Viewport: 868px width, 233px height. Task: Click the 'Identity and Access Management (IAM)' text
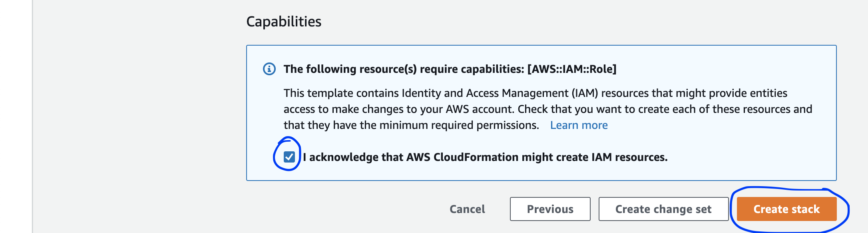pyautogui.click(x=500, y=93)
